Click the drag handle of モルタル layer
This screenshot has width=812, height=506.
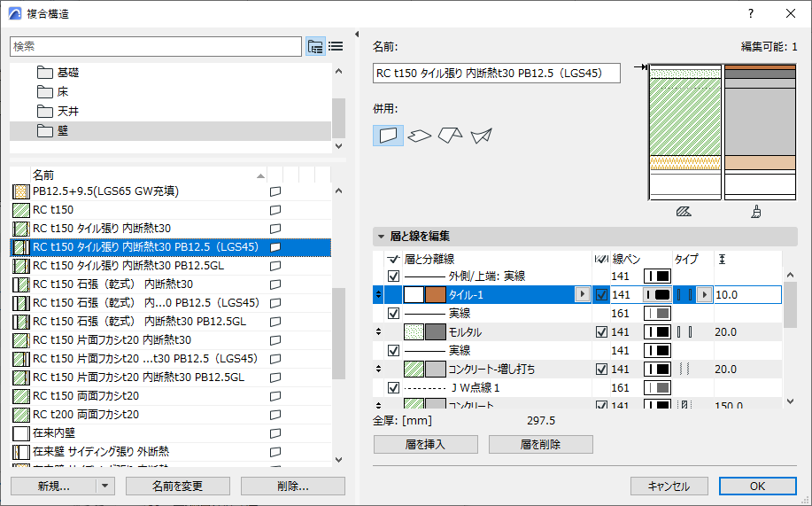tap(379, 331)
